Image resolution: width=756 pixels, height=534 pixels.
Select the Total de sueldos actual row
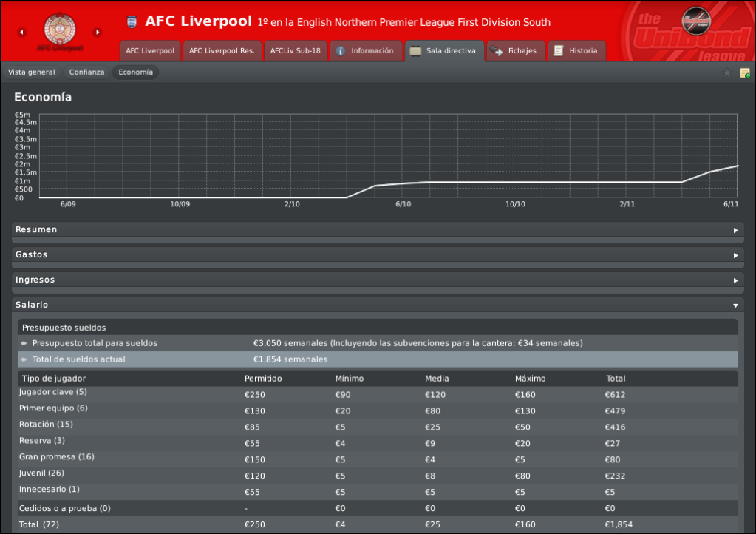(x=377, y=359)
